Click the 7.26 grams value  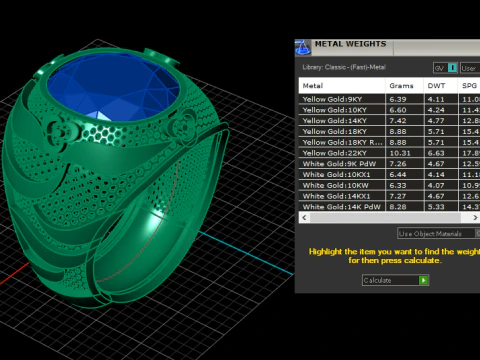[398, 164]
